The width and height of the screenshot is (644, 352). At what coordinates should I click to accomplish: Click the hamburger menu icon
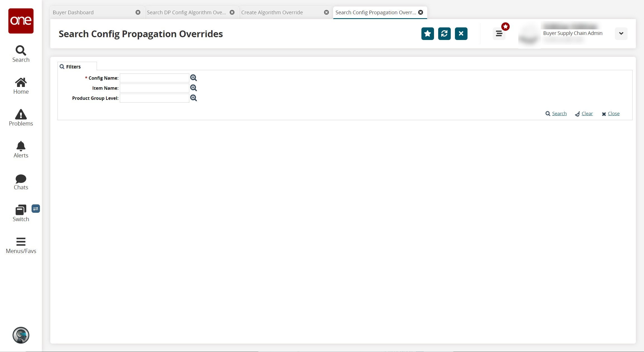click(x=499, y=33)
